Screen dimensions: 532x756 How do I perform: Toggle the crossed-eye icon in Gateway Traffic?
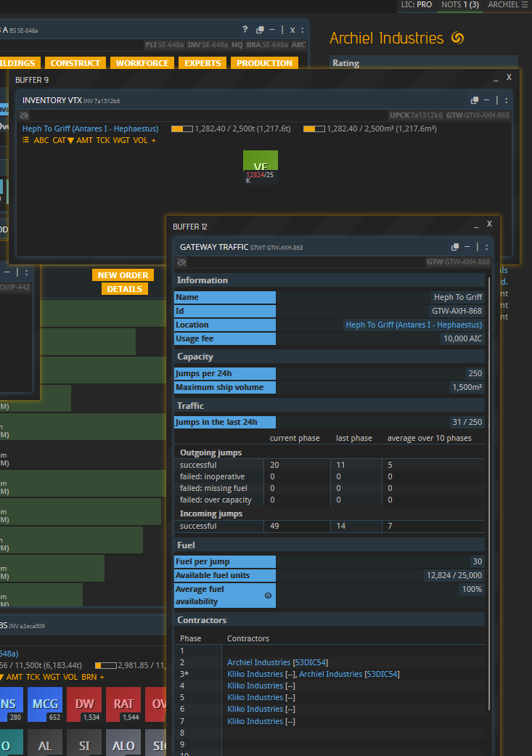coord(182,262)
